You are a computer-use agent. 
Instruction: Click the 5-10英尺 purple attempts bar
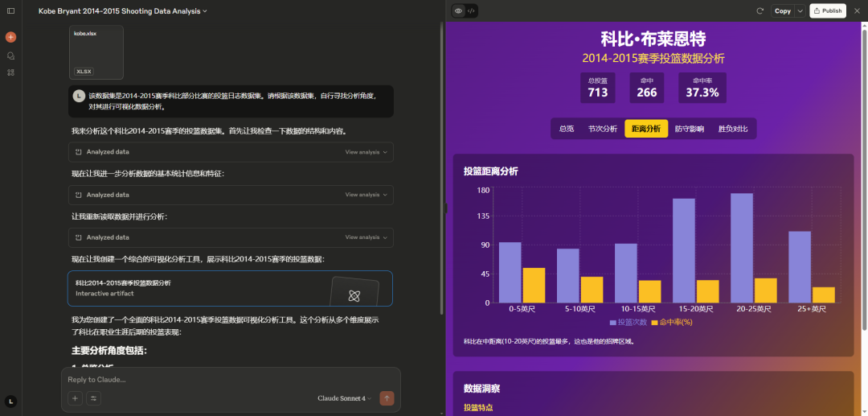coord(568,276)
